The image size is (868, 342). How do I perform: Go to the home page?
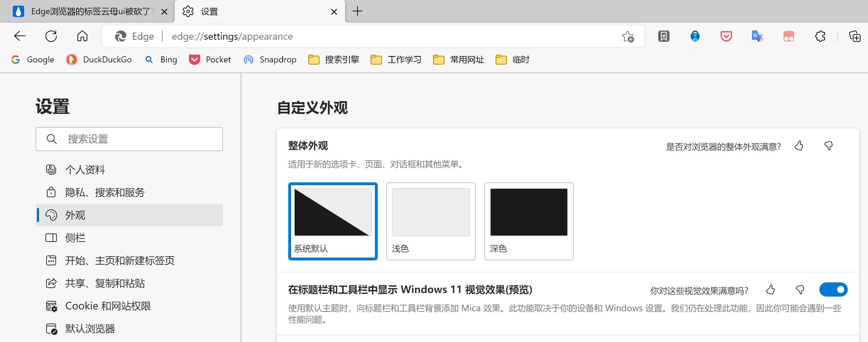(x=82, y=36)
